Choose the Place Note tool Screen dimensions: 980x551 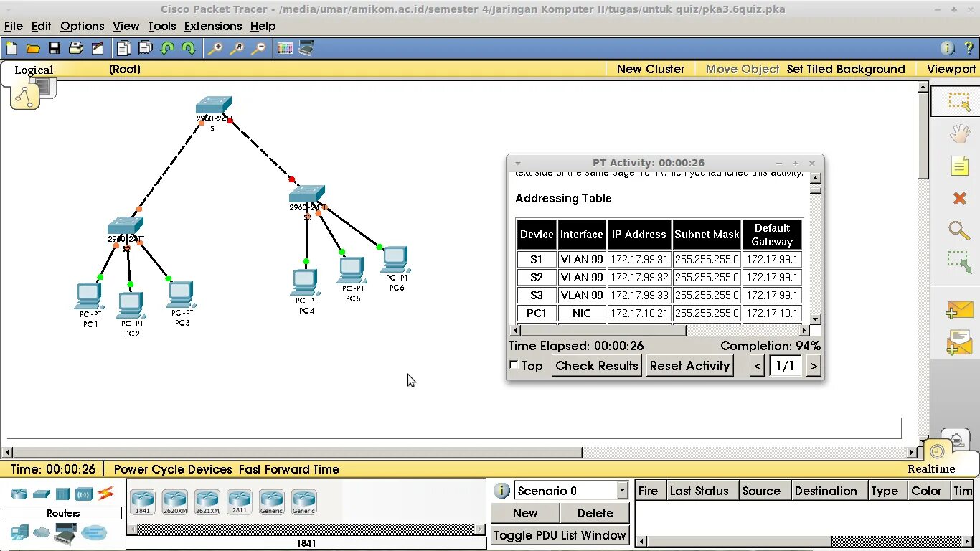click(959, 166)
